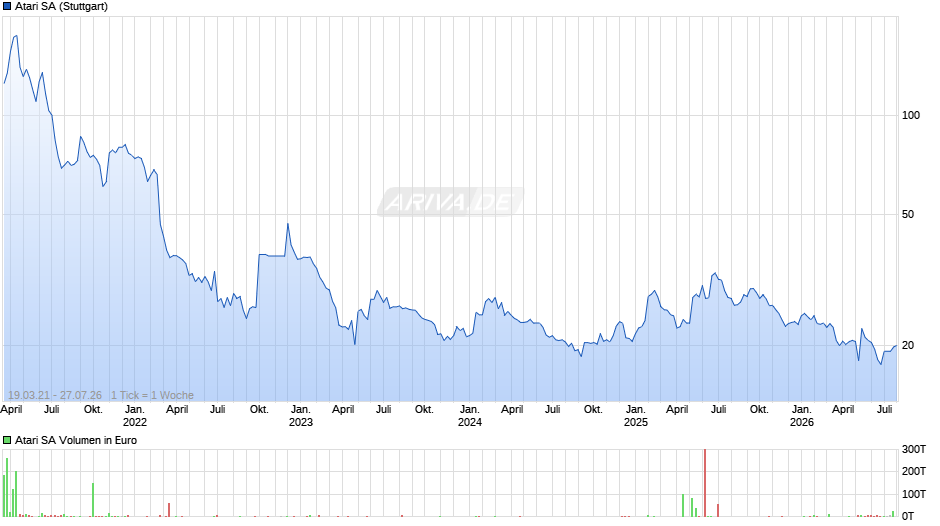940x526 pixels.
Task: Click the 20 price axis label
Action: tap(908, 345)
